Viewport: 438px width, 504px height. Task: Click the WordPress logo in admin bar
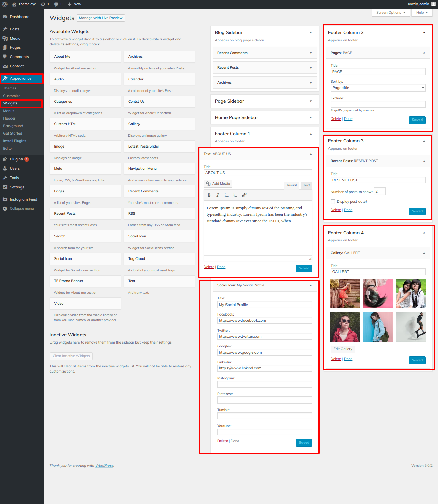[4, 4]
